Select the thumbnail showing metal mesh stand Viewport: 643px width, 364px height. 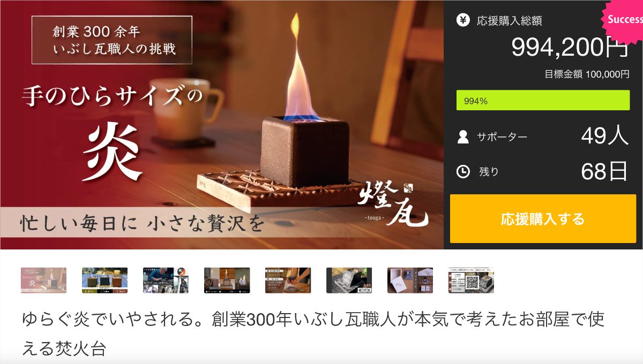[x=349, y=280]
